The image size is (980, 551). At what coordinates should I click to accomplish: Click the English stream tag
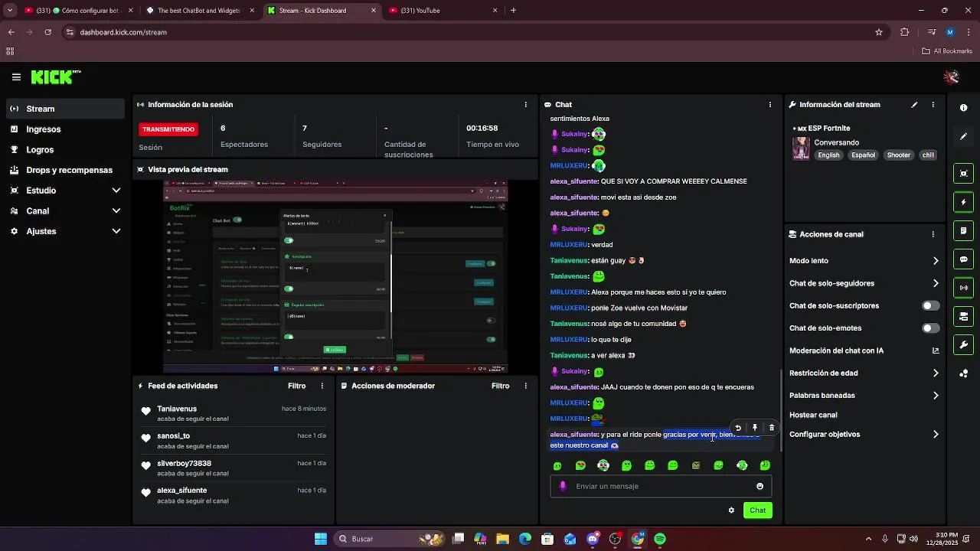(828, 155)
